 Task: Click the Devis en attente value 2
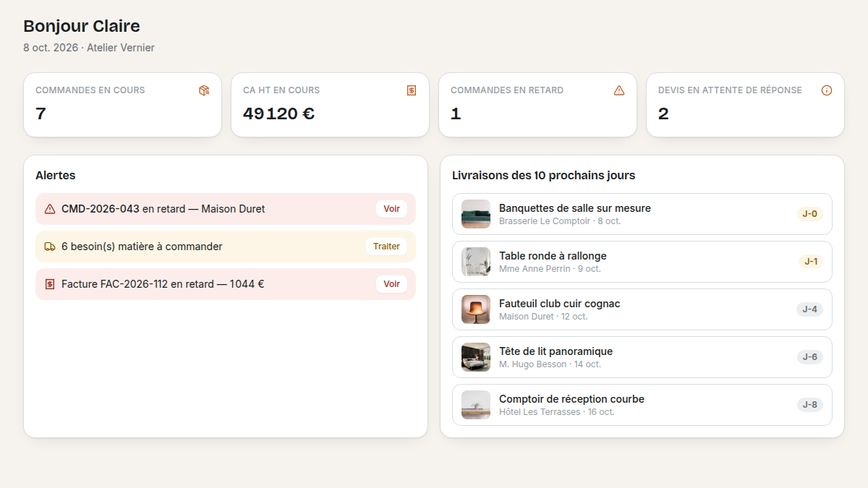[x=663, y=114]
